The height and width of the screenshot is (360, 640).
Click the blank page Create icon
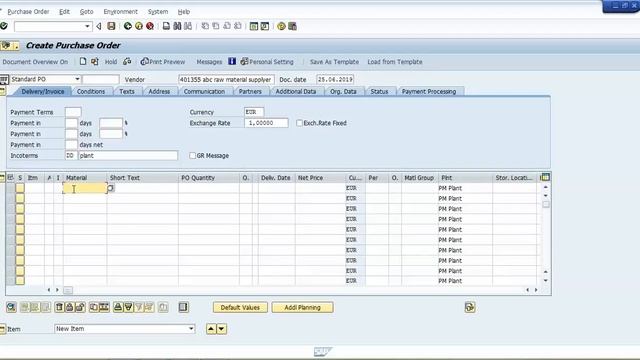tap(83, 62)
